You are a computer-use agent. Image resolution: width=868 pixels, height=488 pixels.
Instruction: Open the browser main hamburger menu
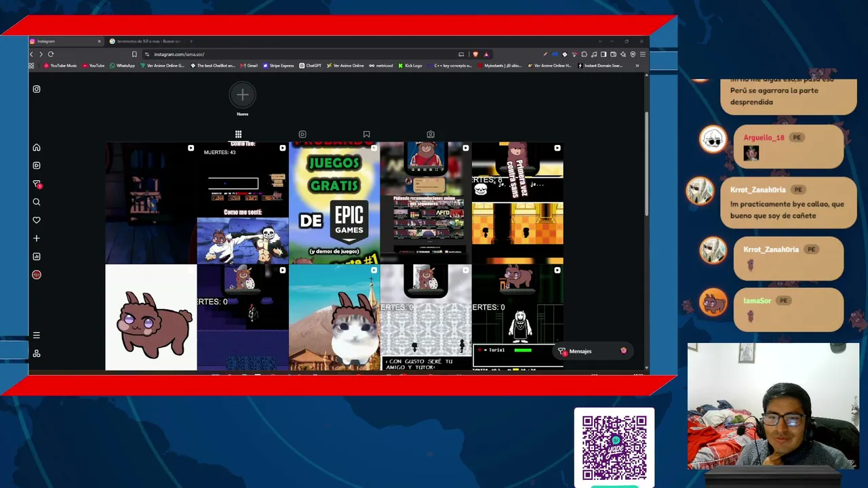(x=642, y=54)
